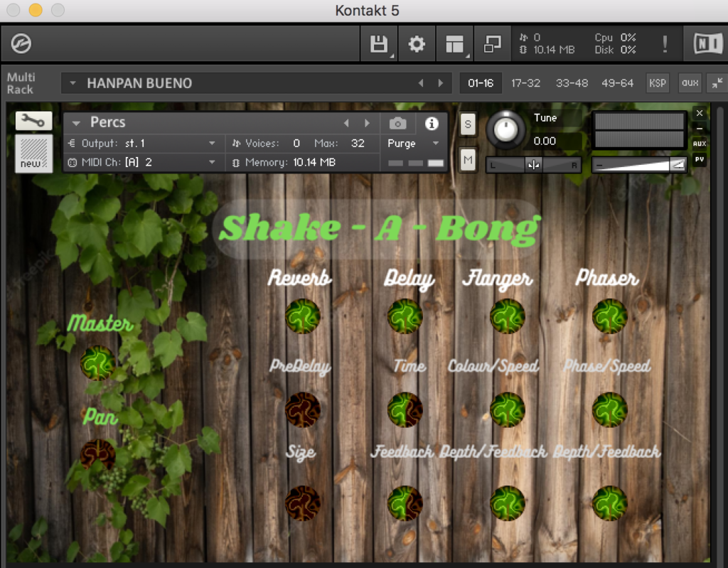Click the Max voices value 32
This screenshot has height=568, width=728.
pos(358,143)
